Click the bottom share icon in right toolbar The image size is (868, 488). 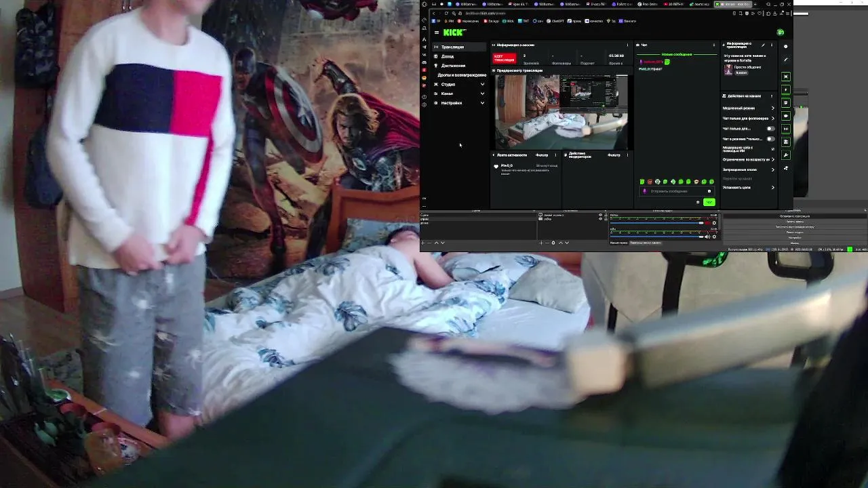point(785,168)
